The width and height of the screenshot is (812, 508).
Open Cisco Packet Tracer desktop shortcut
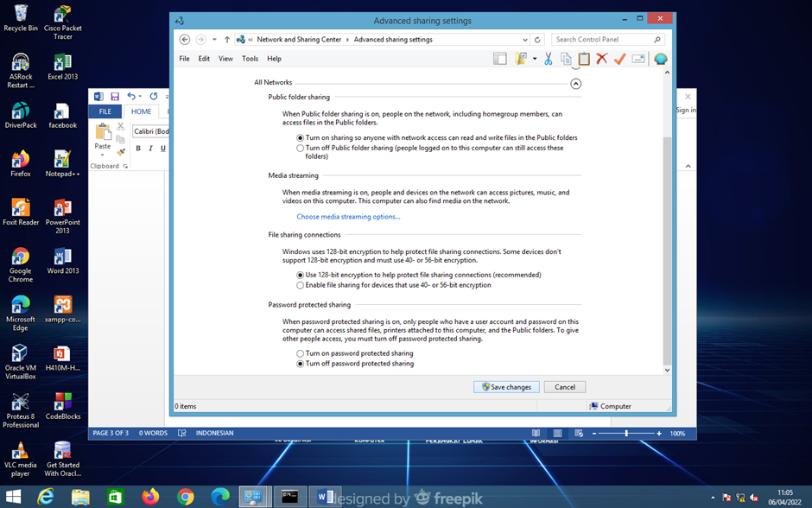63,22
